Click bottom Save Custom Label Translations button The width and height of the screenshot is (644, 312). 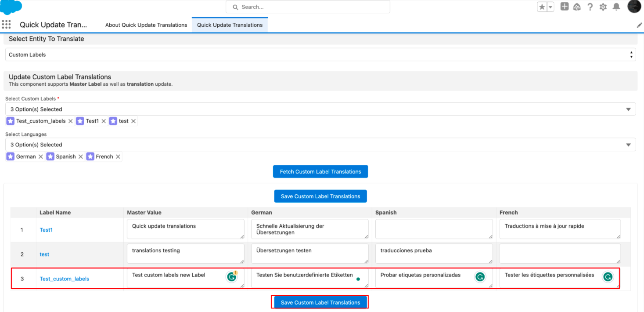(x=320, y=302)
